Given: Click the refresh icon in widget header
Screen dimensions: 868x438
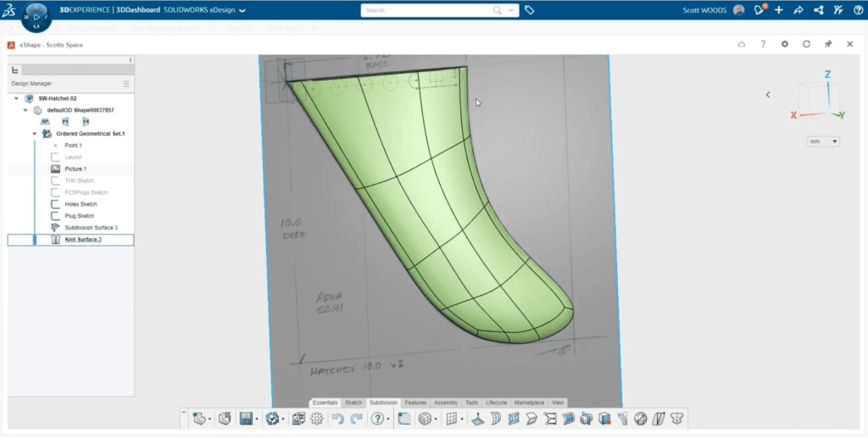Looking at the screenshot, I should pos(806,44).
